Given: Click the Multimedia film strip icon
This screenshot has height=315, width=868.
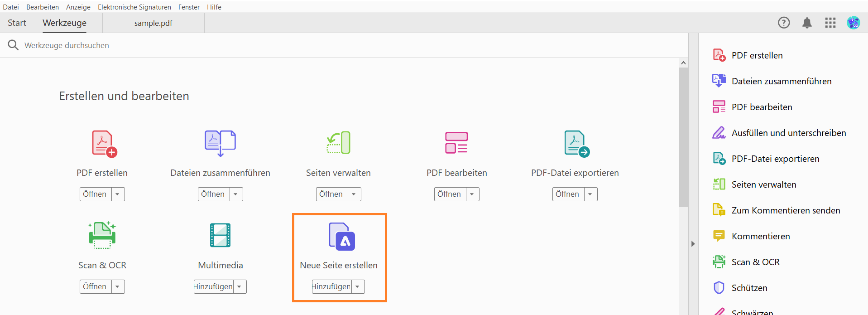Looking at the screenshot, I should point(221,235).
